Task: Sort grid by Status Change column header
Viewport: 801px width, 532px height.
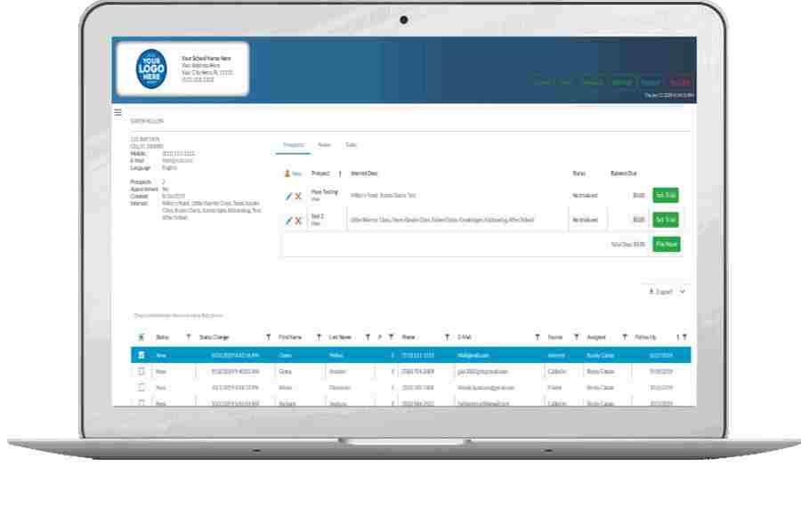Action: click(214, 337)
